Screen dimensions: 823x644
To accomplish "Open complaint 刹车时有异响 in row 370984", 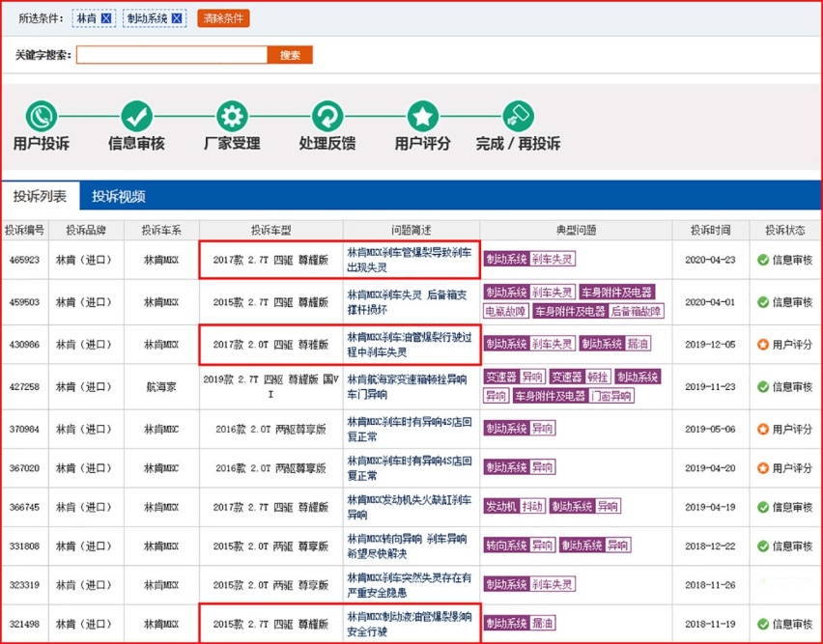I will 410,429.
